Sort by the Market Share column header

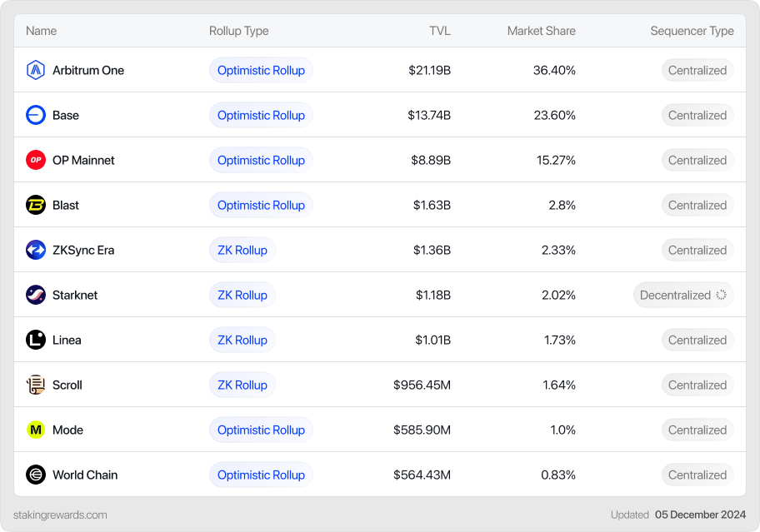tap(542, 31)
